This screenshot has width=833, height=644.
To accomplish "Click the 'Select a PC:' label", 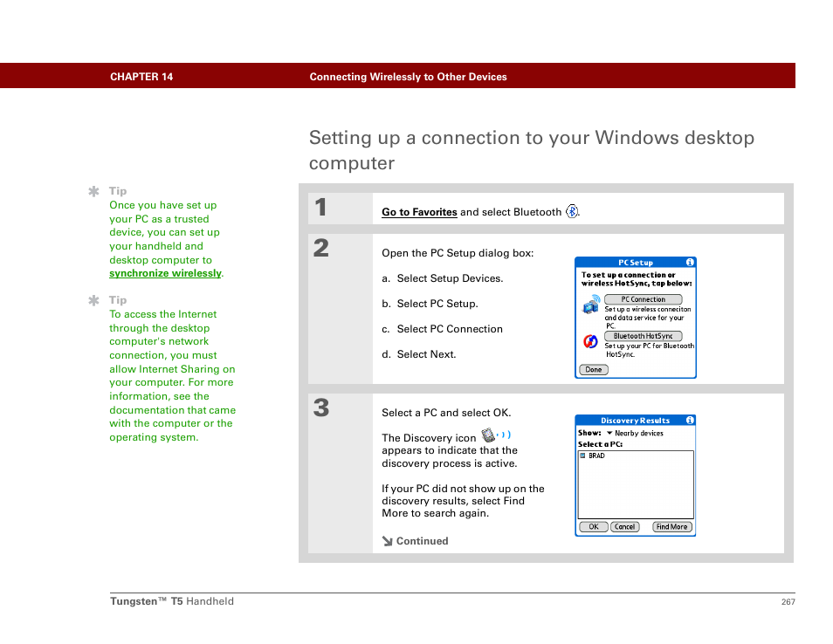I will (x=601, y=444).
